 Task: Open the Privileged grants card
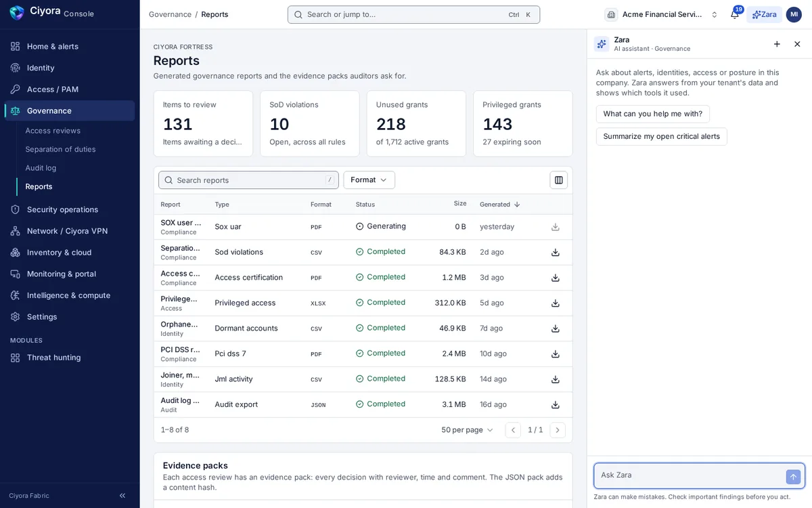coord(523,124)
